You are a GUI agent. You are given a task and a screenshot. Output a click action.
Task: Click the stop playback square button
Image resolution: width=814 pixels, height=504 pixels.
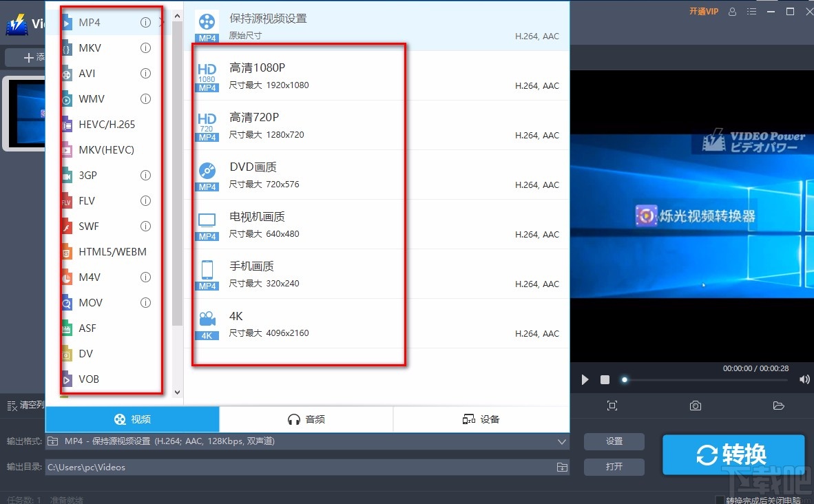[x=605, y=379]
